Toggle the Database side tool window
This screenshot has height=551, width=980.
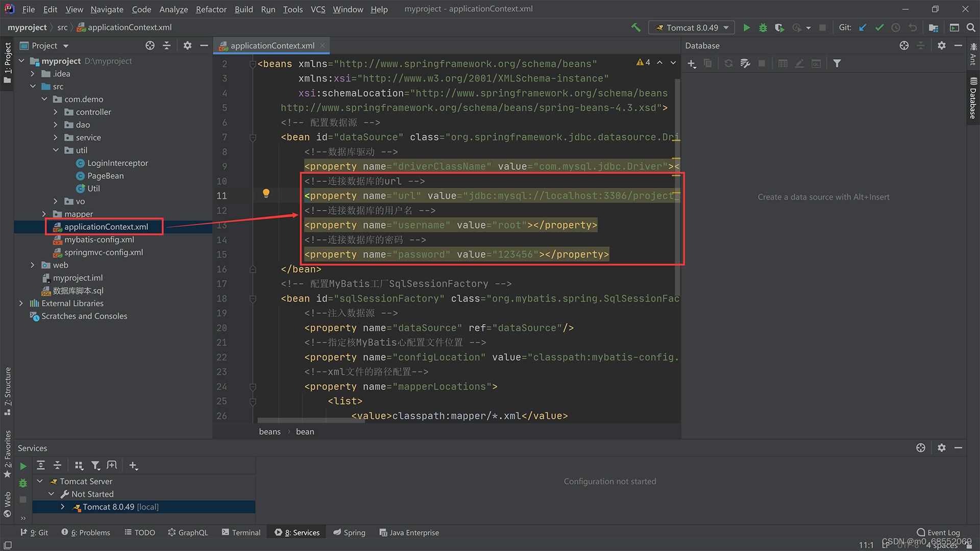(973, 98)
